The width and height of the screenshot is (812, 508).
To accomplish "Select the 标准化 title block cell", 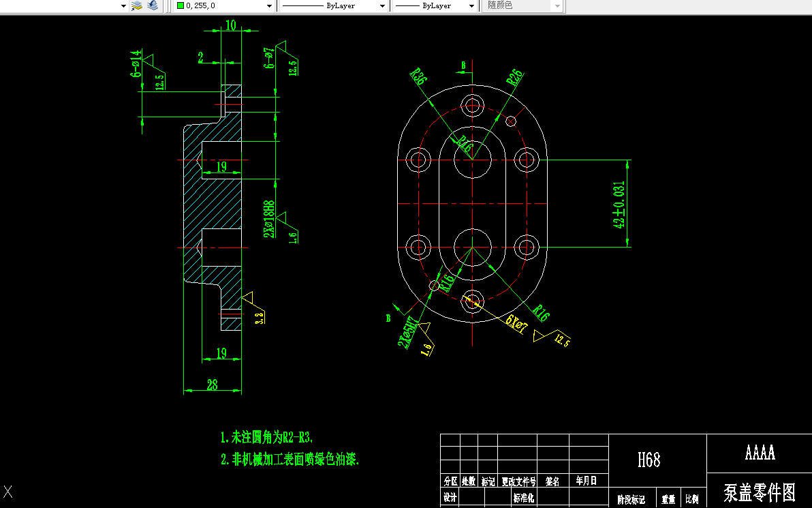I will [524, 498].
